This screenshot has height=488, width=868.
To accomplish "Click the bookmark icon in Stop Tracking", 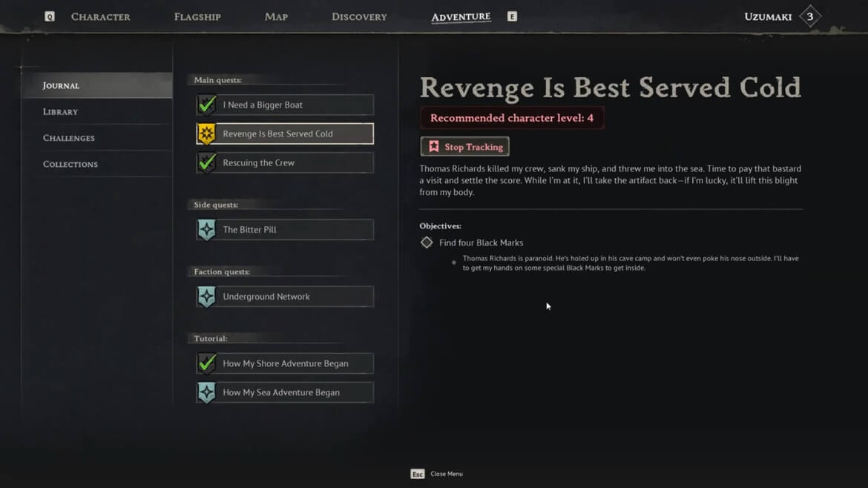I will tap(434, 147).
